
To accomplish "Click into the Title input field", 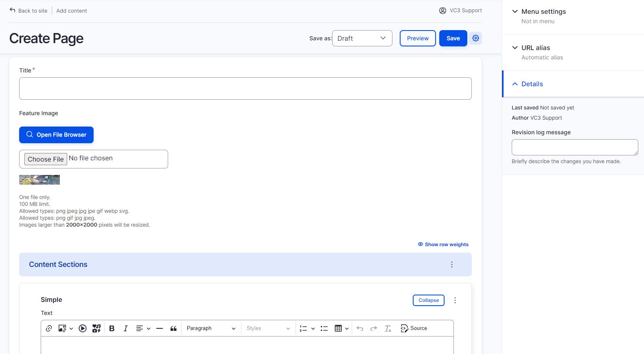I will pyautogui.click(x=245, y=88).
